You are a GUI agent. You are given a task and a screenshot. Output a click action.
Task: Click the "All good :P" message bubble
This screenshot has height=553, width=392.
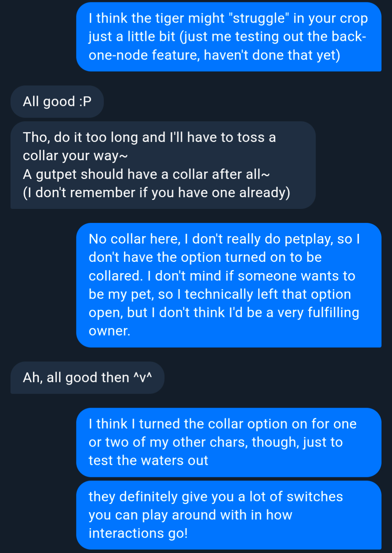(x=57, y=102)
